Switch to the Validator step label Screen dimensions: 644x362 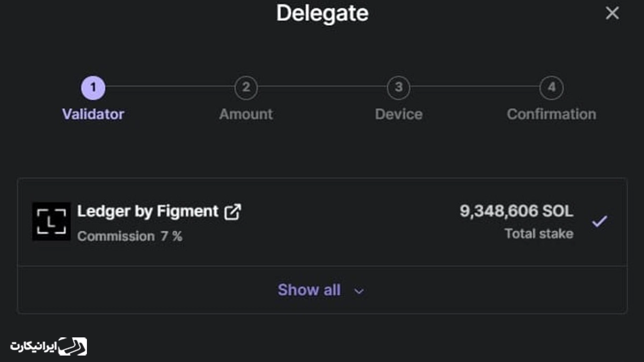coord(93,114)
